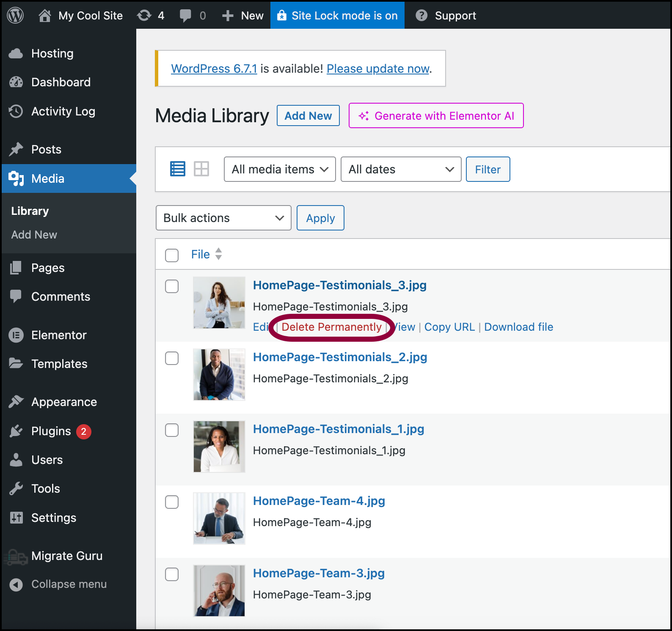Check the HomePage-Team-3.jpg checkbox
Viewport: 672px width, 631px height.
[172, 574]
